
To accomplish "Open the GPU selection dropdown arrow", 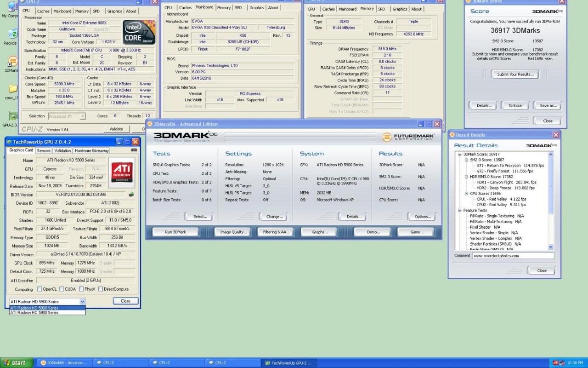I will coord(82,301).
